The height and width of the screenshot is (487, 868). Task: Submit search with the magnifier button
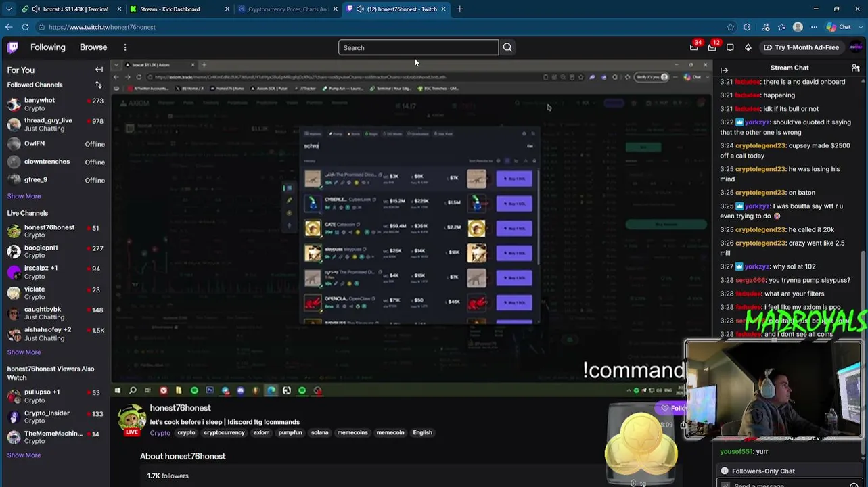click(x=507, y=47)
